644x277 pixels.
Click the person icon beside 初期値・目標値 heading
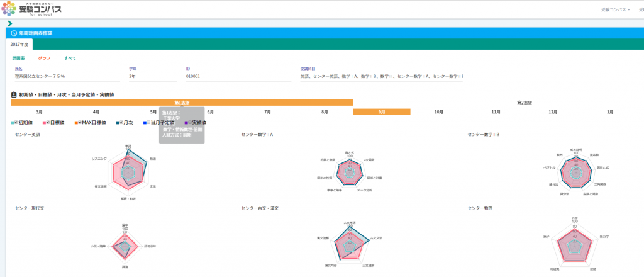coord(14,94)
